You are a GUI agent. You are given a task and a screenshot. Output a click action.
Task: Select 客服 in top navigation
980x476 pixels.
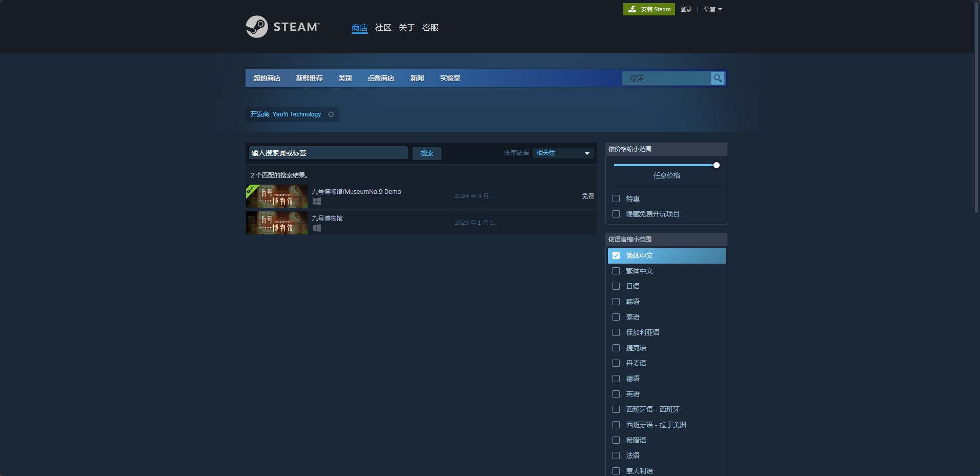[x=431, y=28]
